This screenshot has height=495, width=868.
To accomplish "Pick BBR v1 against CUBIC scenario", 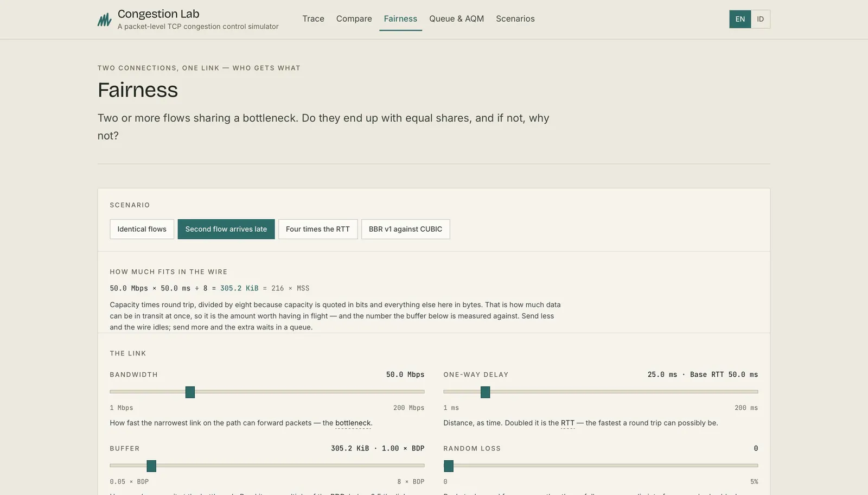I will 405,229.
